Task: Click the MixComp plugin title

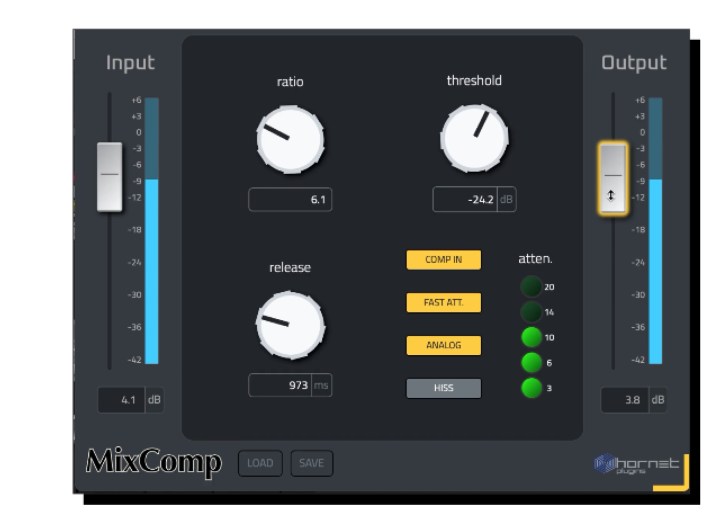Action: 154,462
